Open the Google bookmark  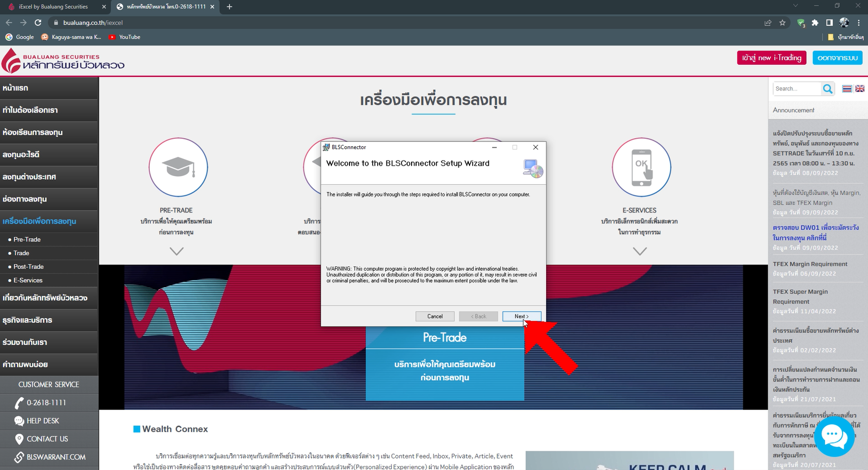click(19, 37)
